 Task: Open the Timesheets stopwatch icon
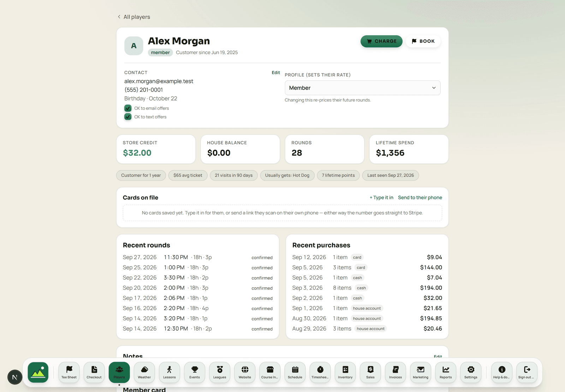click(320, 372)
